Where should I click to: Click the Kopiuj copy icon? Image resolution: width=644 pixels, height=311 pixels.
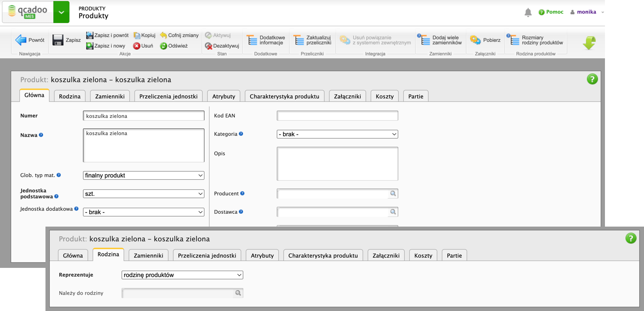[x=136, y=35]
